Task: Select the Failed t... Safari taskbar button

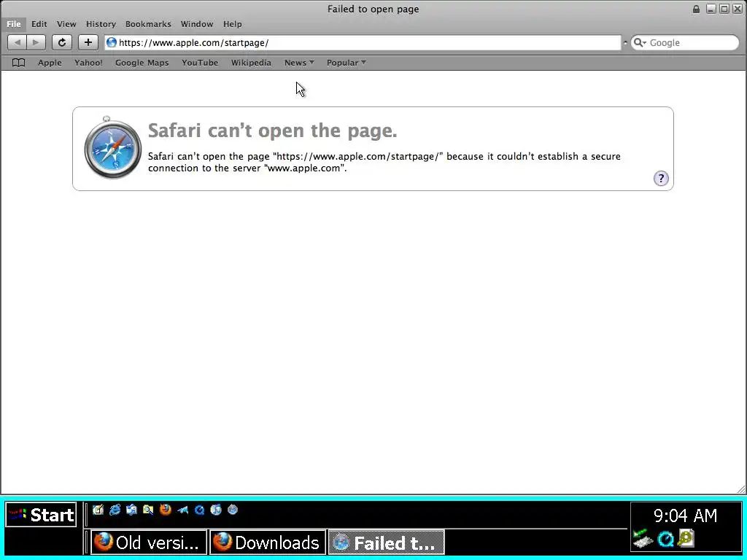Action: [x=387, y=542]
